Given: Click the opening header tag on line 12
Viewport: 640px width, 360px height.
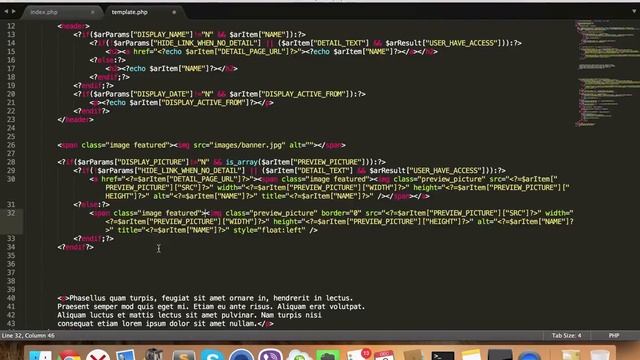Looking at the screenshot, I should point(73,26).
